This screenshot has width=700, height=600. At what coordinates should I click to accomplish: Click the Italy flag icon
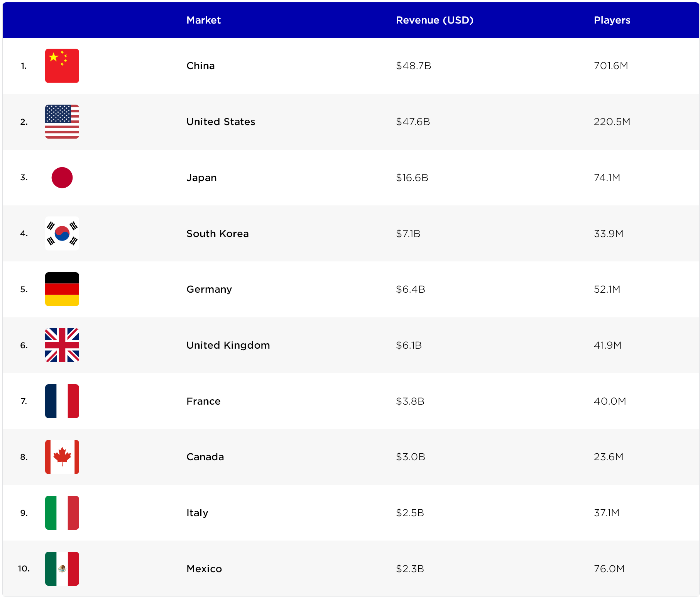tap(62, 513)
